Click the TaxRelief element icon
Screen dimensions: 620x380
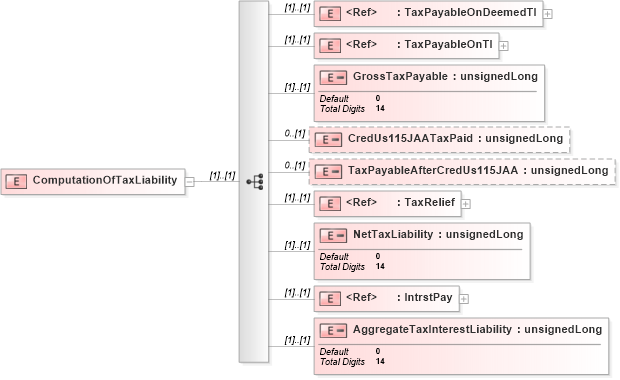point(330,204)
